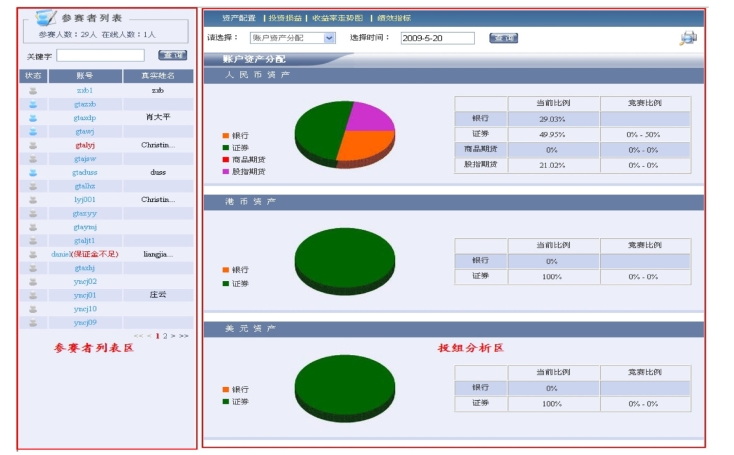Click status icon beside yncj09
Viewport: 734px width, 455px height.
pos(33,323)
